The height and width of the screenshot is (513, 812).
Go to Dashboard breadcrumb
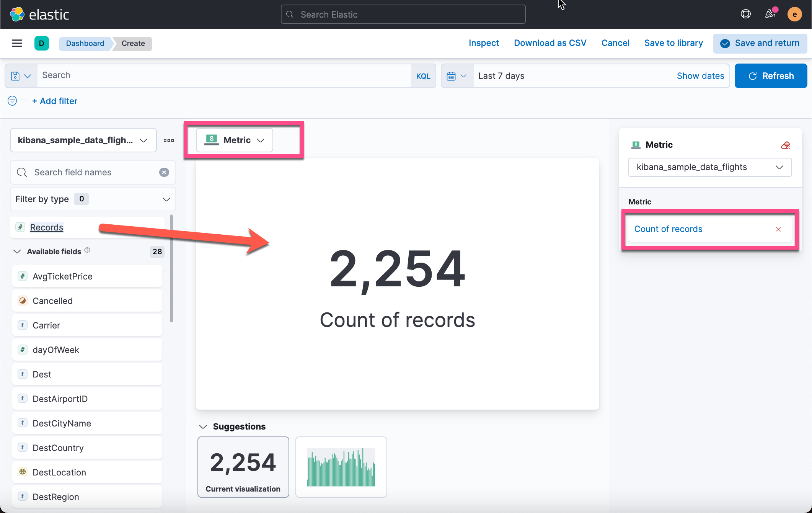pos(85,43)
